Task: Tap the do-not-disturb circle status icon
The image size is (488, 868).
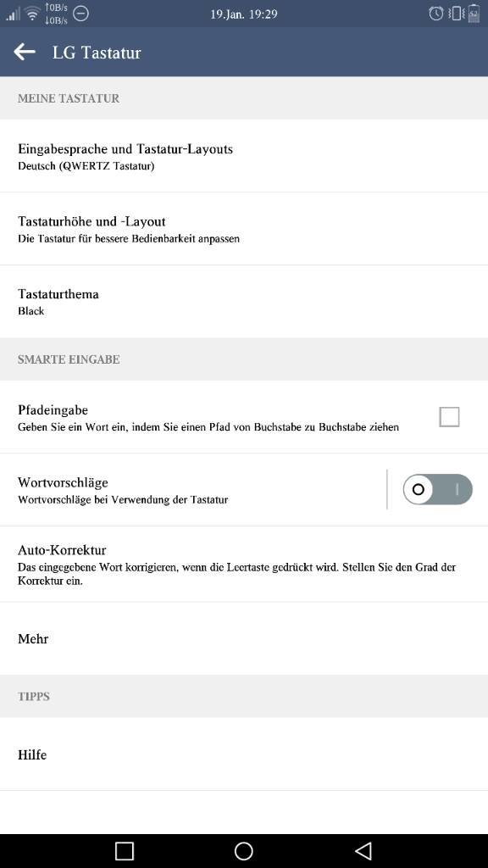Action: pos(80,14)
